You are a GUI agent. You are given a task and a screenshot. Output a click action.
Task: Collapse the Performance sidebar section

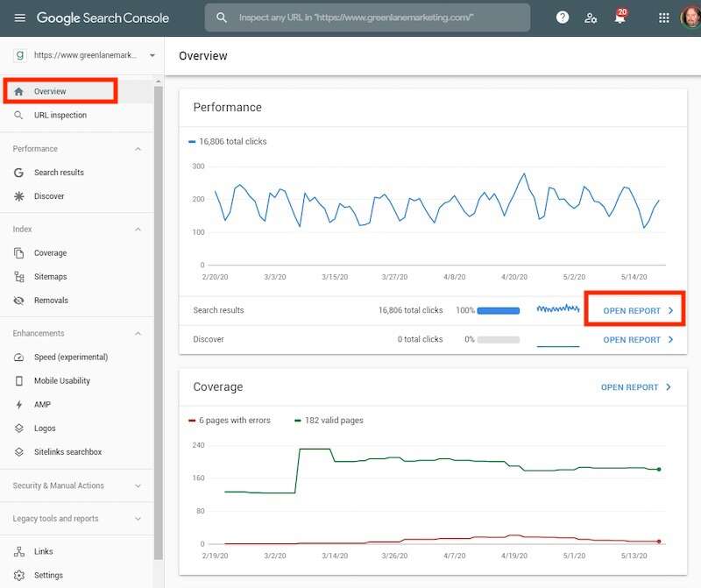pos(138,149)
